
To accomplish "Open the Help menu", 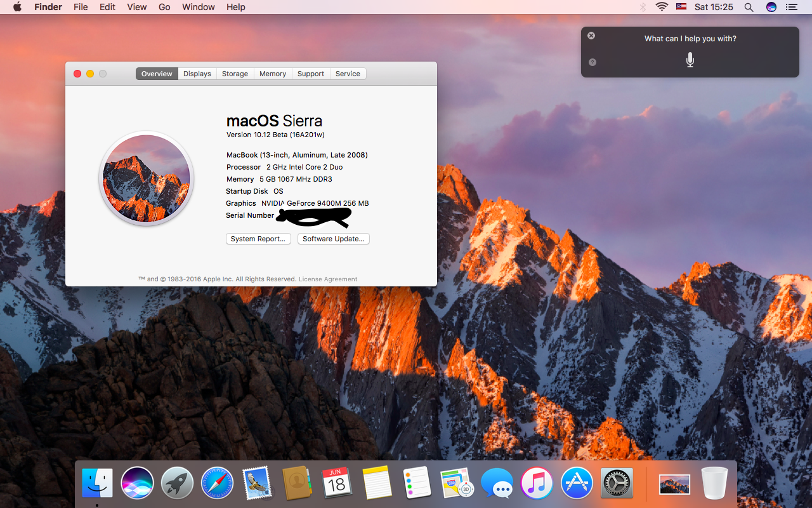I will 236,7.
